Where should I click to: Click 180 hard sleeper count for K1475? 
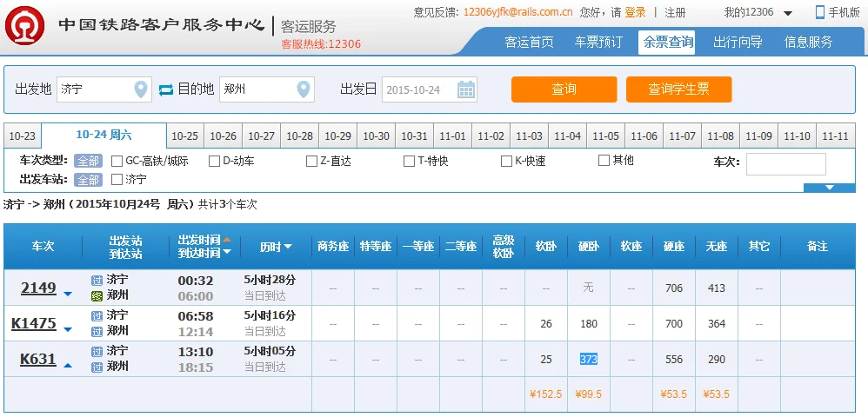(x=589, y=323)
